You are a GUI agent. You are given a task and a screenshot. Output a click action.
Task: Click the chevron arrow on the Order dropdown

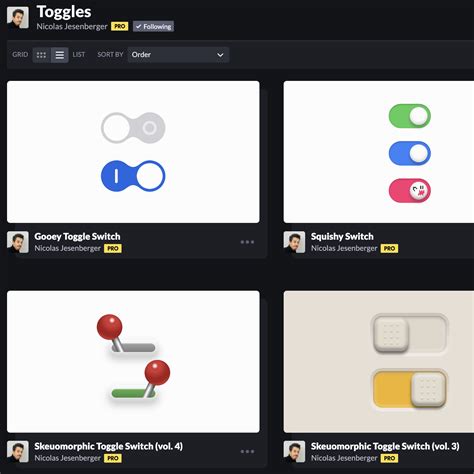pos(220,55)
